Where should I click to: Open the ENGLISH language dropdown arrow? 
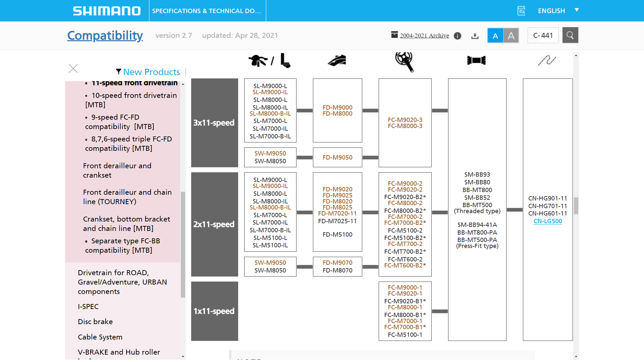(x=577, y=10)
